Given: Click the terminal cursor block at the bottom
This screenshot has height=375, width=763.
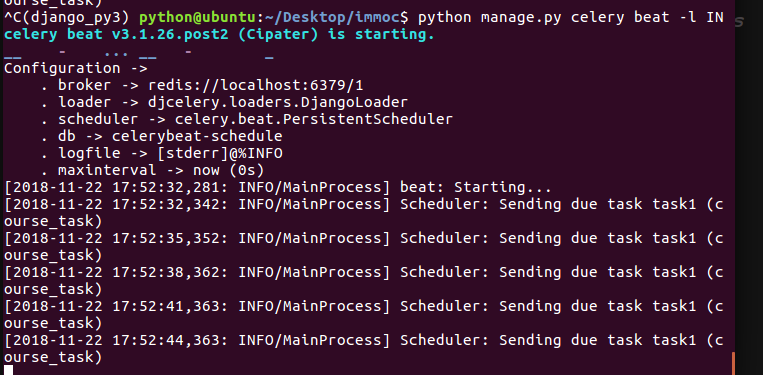Looking at the screenshot, I should [x=8, y=370].
